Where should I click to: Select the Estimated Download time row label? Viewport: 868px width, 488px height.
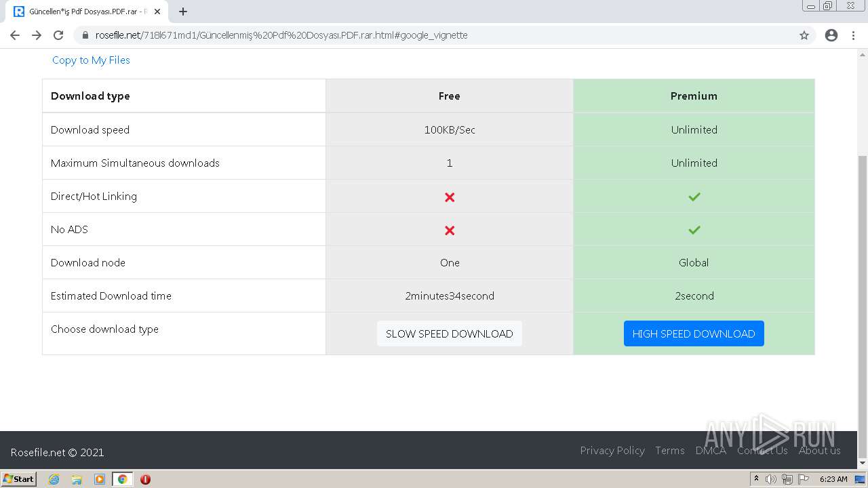pos(111,296)
